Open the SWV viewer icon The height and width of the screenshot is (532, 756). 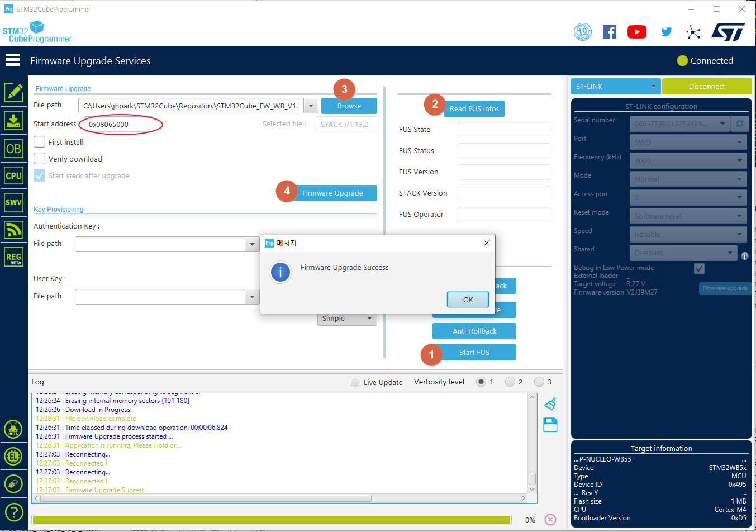[13, 202]
